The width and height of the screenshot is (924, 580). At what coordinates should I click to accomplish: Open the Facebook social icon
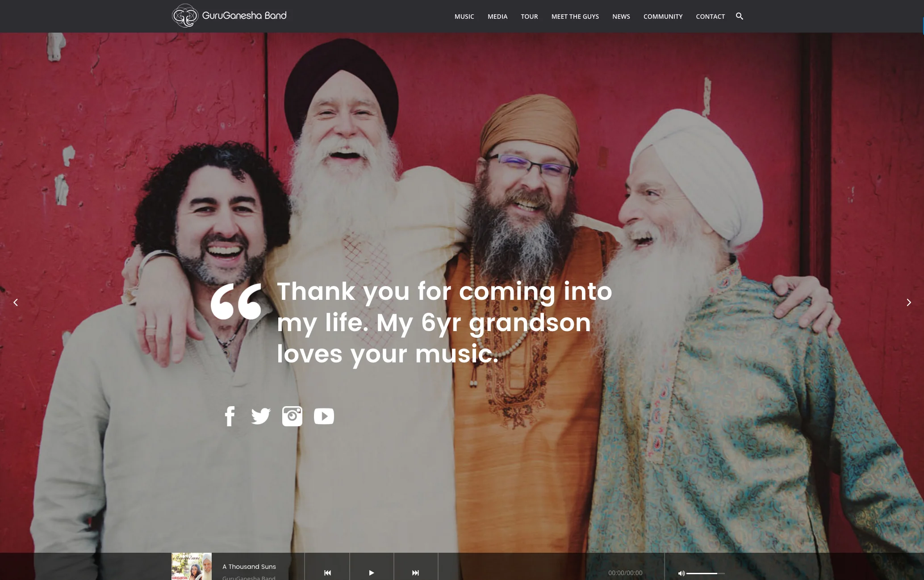[230, 416]
